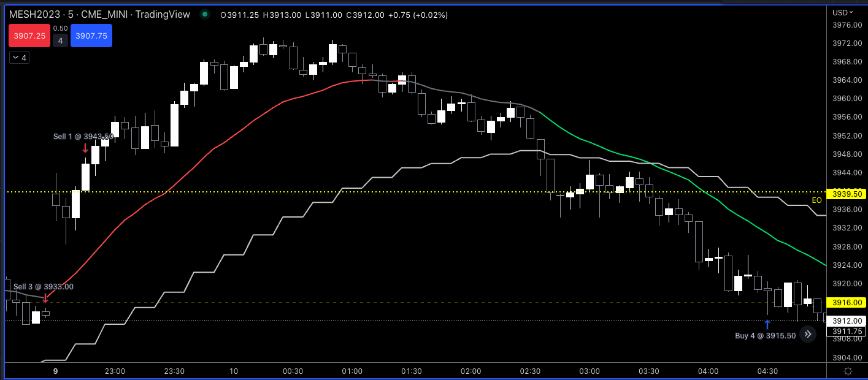Open the USD currency dropdown
This screenshot has width=868, height=380.
(x=842, y=12)
